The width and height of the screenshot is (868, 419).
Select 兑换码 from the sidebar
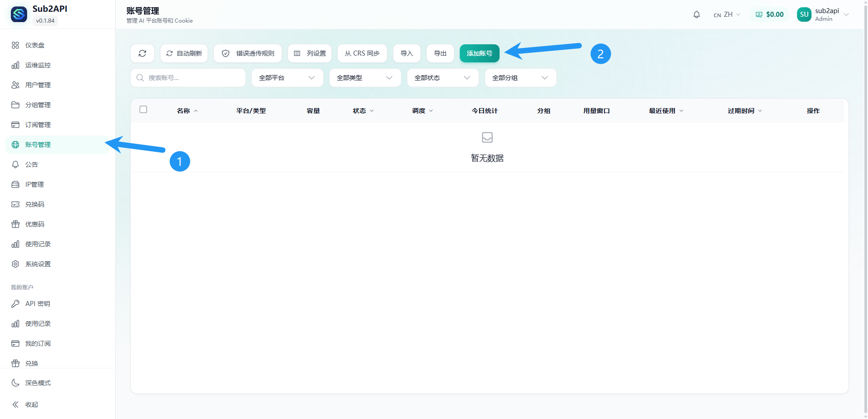pos(35,204)
